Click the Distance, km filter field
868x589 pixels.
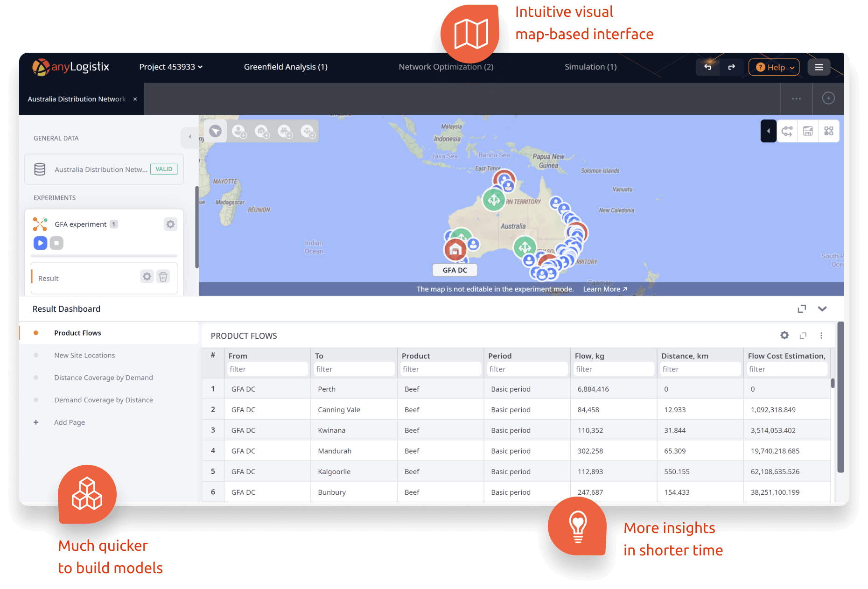click(x=700, y=369)
